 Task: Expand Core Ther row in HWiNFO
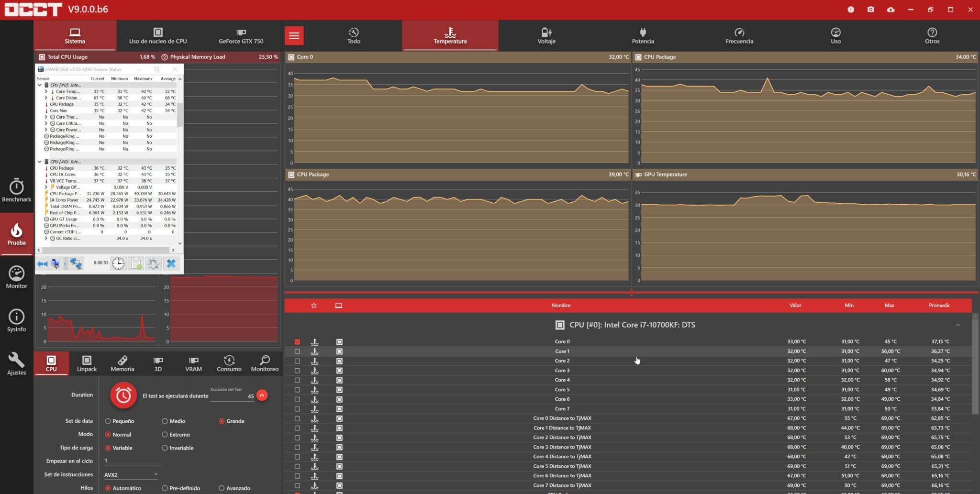tap(46, 117)
